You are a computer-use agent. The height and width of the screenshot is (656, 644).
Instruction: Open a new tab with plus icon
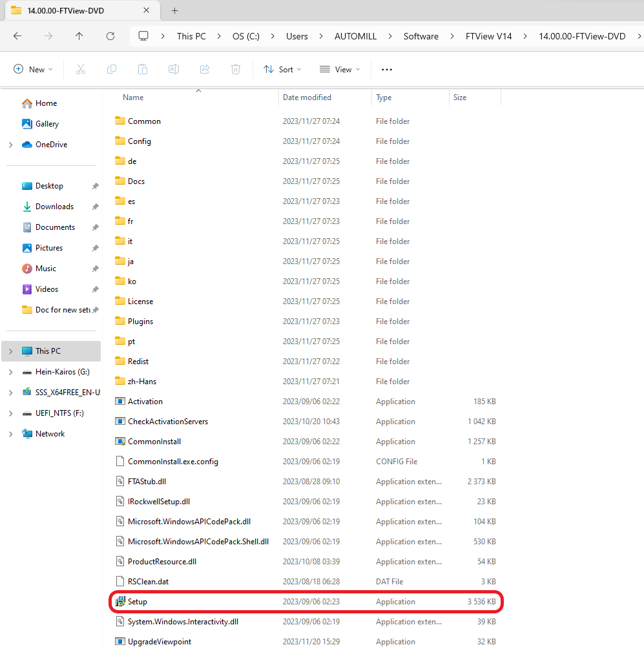pos(175,10)
